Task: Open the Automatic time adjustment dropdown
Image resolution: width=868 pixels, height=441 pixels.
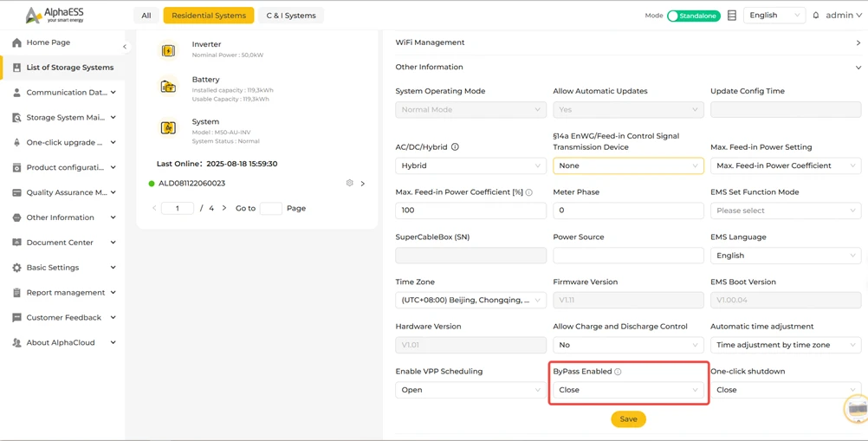Action: 786,345
